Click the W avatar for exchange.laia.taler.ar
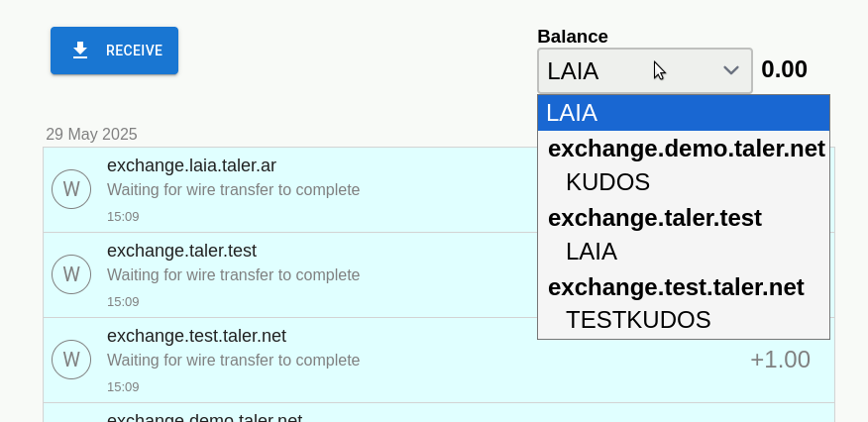The image size is (868, 422). (71, 189)
